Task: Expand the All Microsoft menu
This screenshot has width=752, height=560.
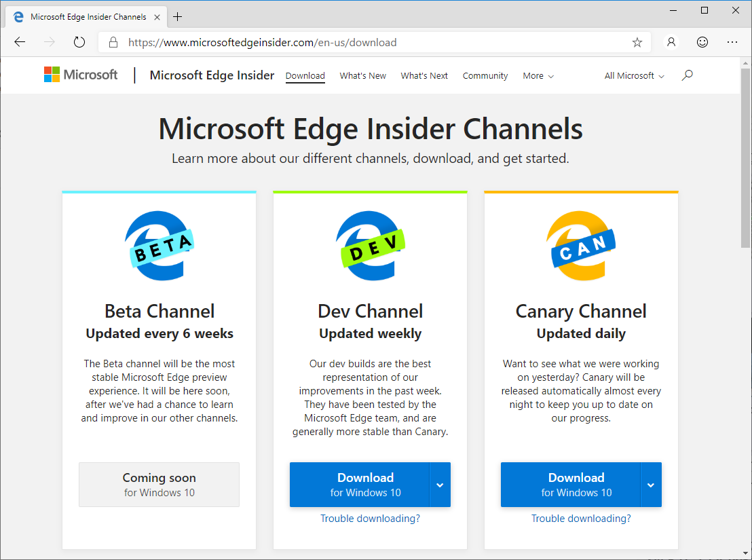Action: click(x=634, y=76)
